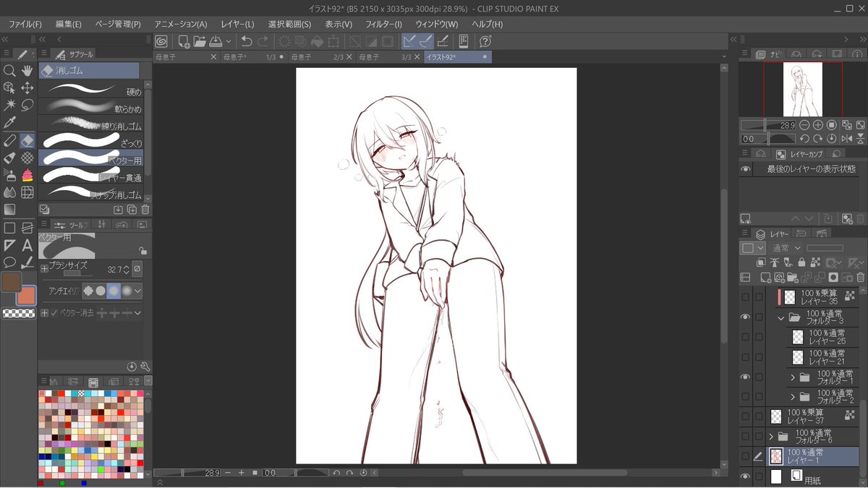The height and width of the screenshot is (488, 868).
Task: Switch to 母息子 2/3 canvas tab
Action: coord(320,56)
